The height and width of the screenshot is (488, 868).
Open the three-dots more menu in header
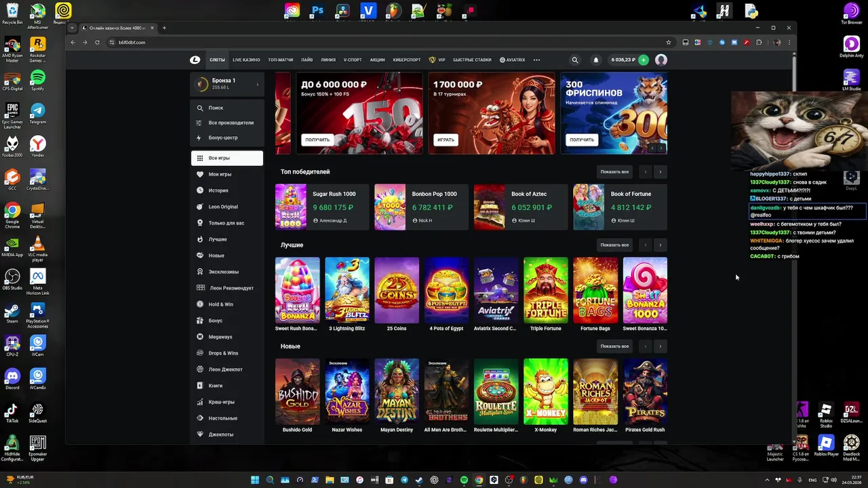tap(536, 60)
